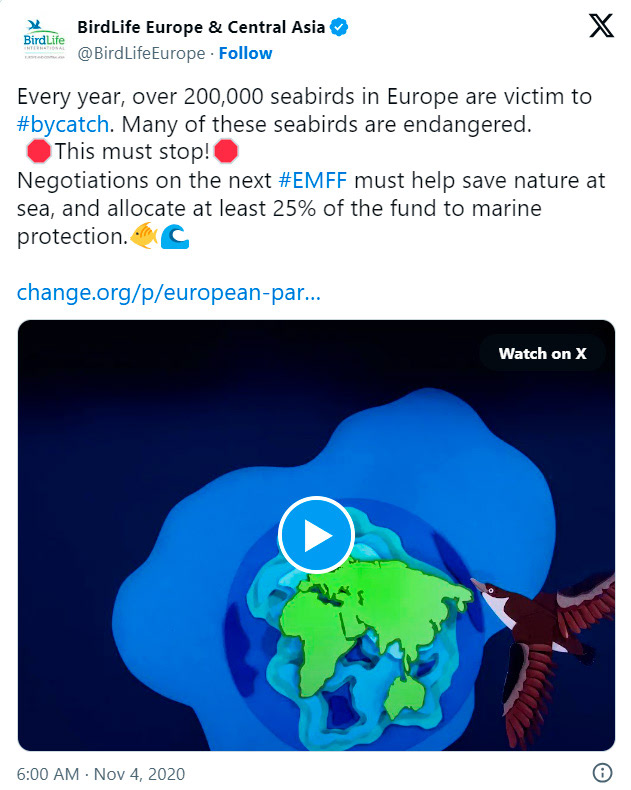Click the Watch on X button

point(542,353)
